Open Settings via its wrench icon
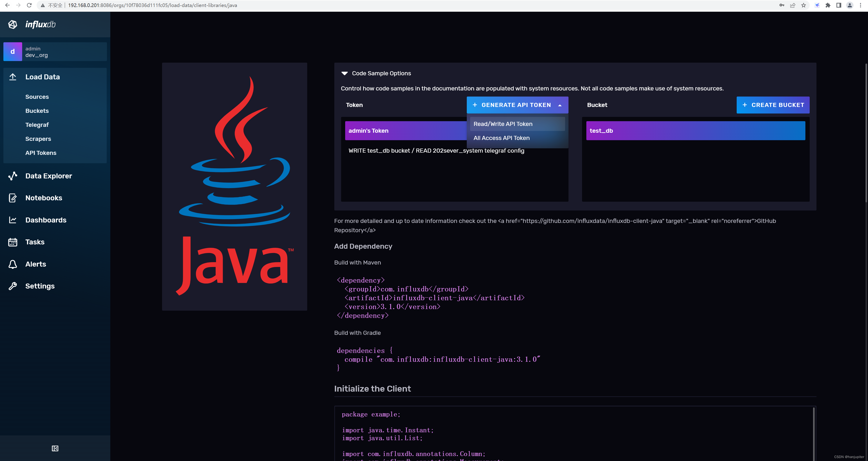Image resolution: width=868 pixels, height=461 pixels. [x=13, y=286]
